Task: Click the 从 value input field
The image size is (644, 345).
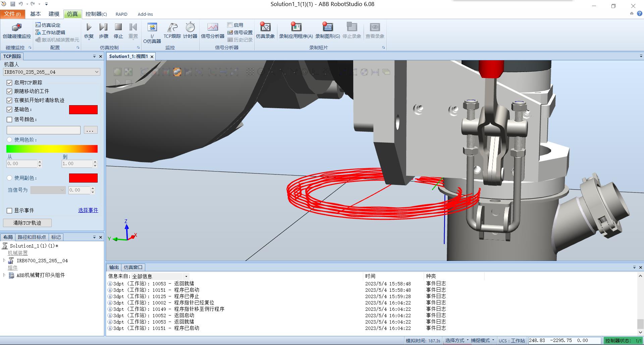Action: pos(21,163)
